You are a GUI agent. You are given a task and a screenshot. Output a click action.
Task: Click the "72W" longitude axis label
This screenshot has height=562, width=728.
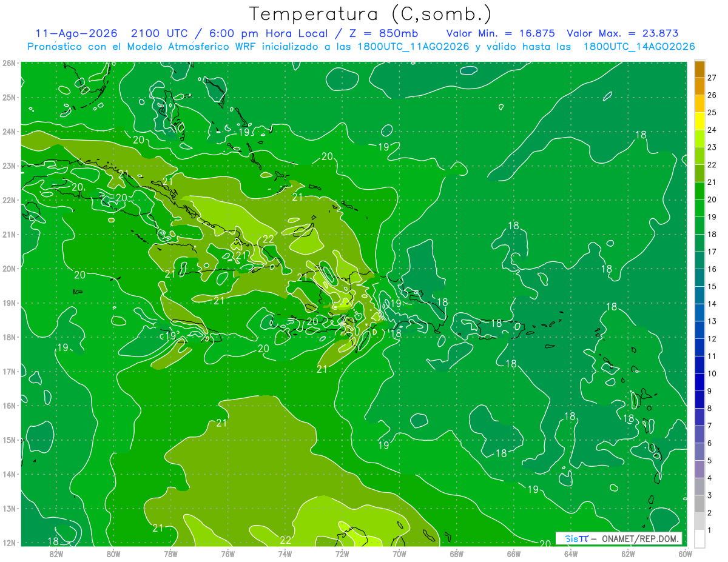click(x=342, y=553)
